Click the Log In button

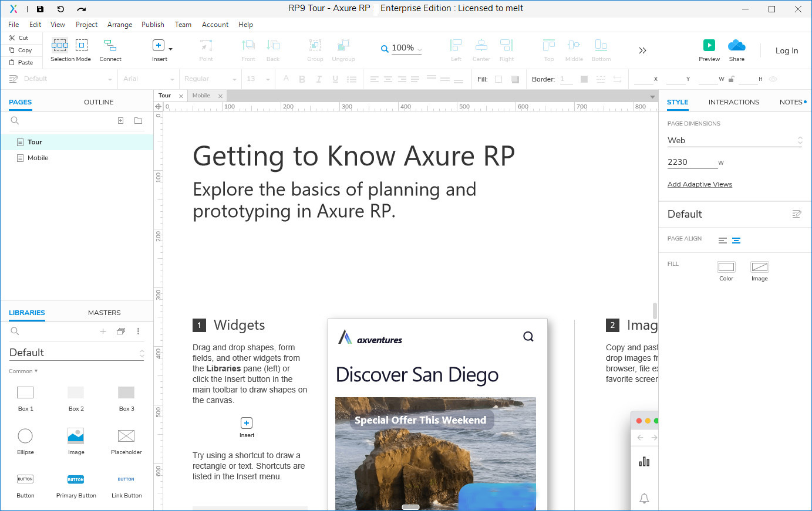pos(787,50)
